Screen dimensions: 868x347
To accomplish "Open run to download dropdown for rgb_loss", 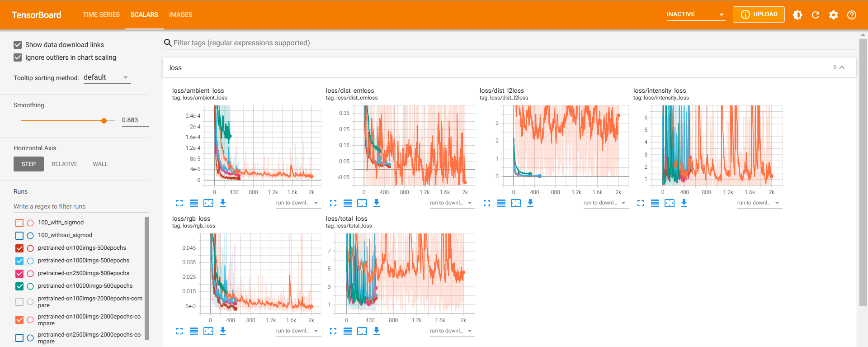I will pos(298,331).
